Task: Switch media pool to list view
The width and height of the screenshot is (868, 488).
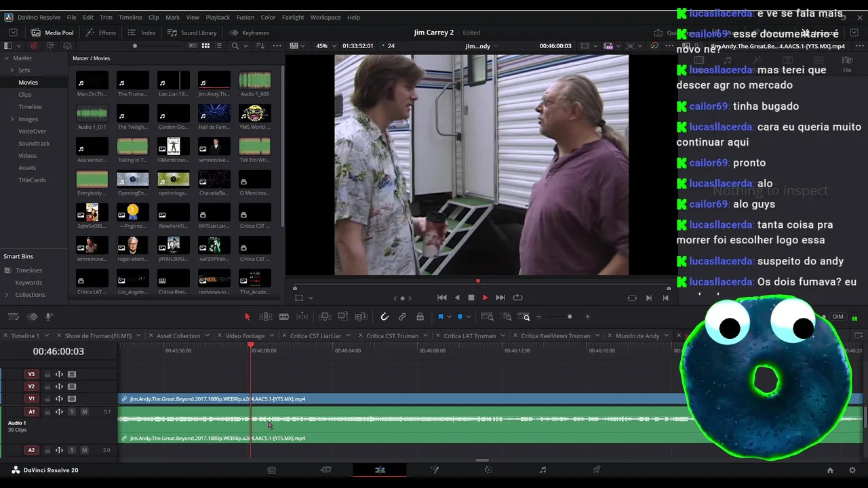Action: click(219, 46)
